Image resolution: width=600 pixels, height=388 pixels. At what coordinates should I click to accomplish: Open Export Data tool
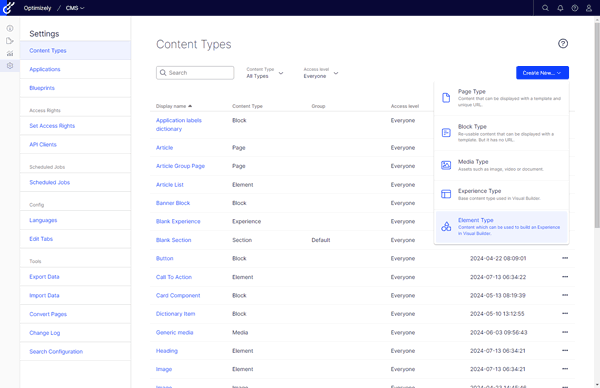pyautogui.click(x=75, y=277)
